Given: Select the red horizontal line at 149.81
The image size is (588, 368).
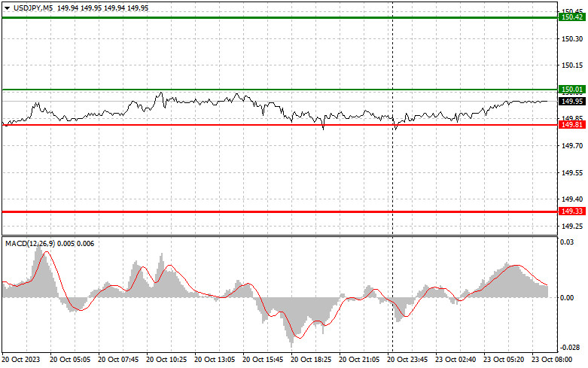Looking at the screenshot, I should [280, 125].
